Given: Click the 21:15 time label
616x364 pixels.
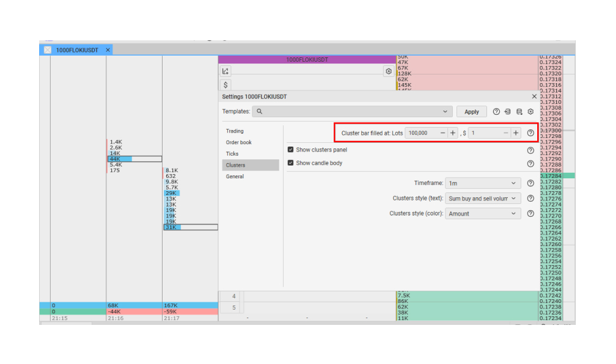Looking at the screenshot, I should point(60,318).
